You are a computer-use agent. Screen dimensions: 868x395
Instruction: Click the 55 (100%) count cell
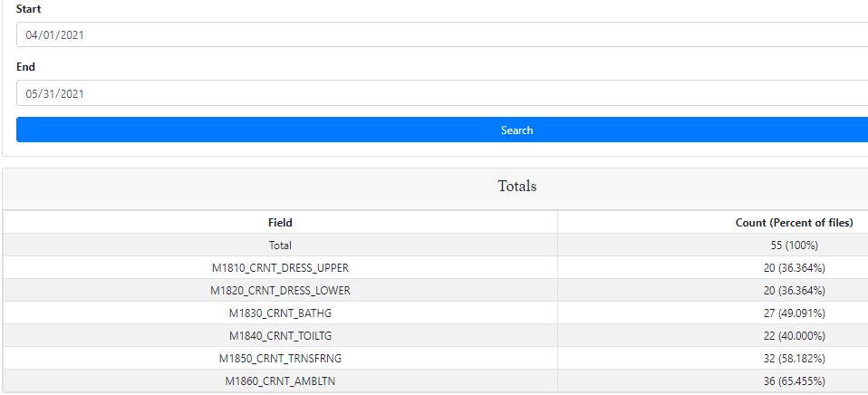click(794, 246)
